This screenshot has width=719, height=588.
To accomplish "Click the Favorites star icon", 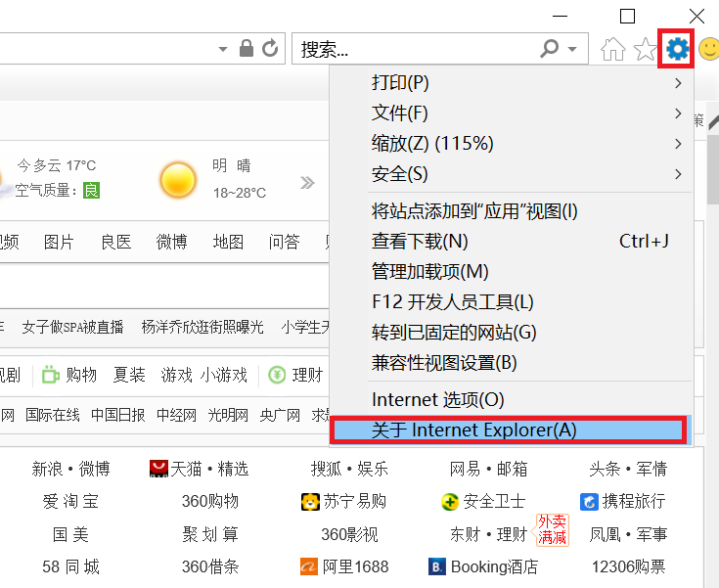I will (645, 49).
